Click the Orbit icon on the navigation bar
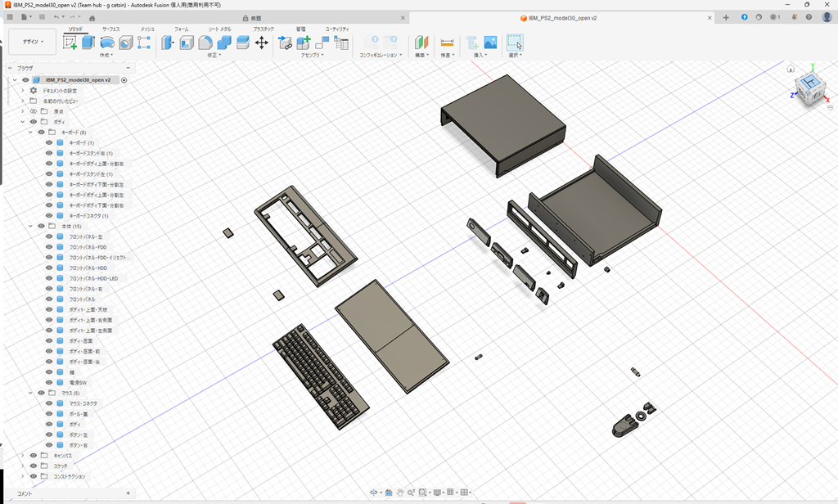The height and width of the screenshot is (504, 838). [374, 492]
